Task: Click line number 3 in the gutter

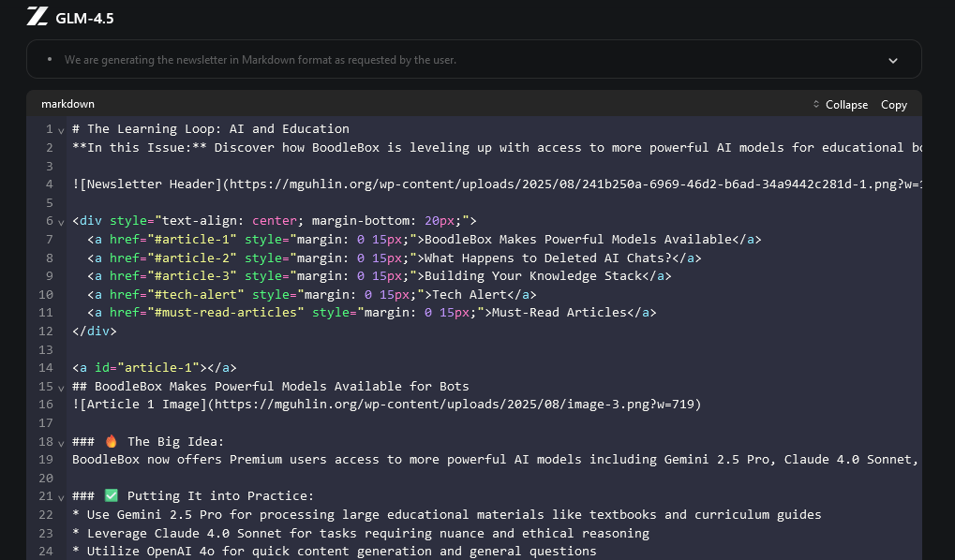Action: [x=50, y=166]
